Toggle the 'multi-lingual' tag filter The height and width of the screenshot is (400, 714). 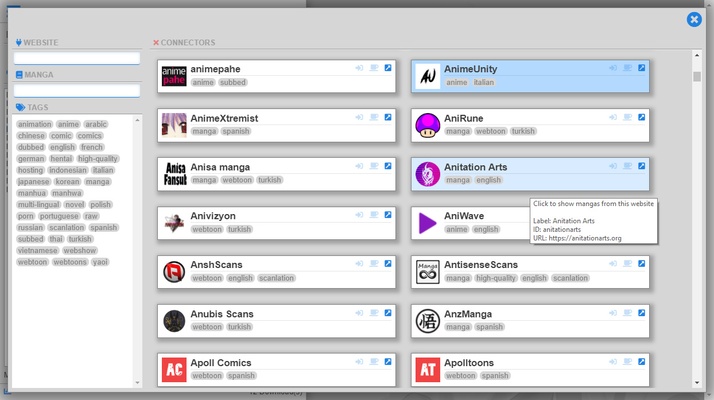pos(39,205)
